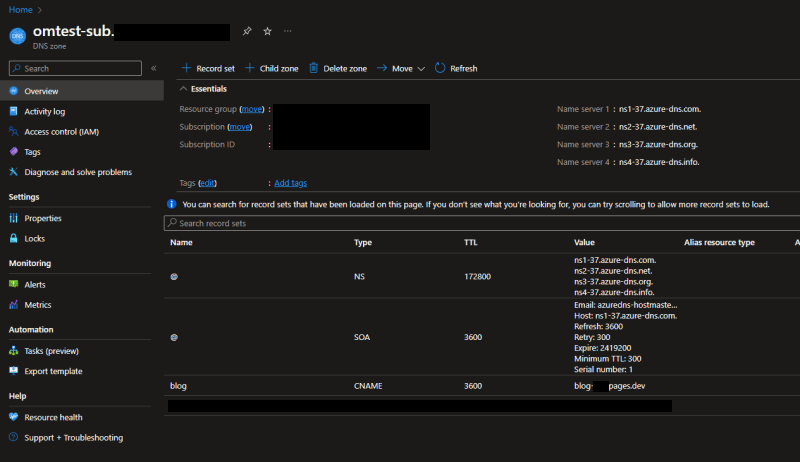Viewport: 800px width, 462px height.
Task: Click the Alerts icon
Action: (14, 284)
